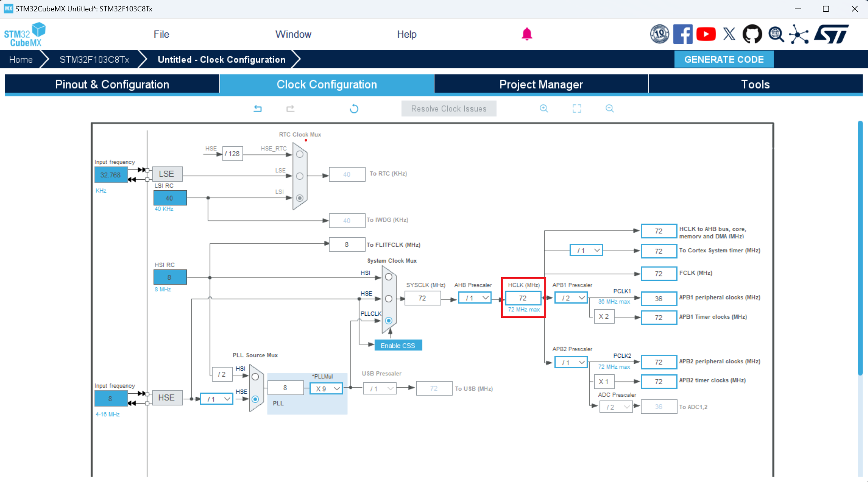Screen dimensions: 868x482
Task: Select LSE in RTC Clock Mux
Action: [x=300, y=176]
